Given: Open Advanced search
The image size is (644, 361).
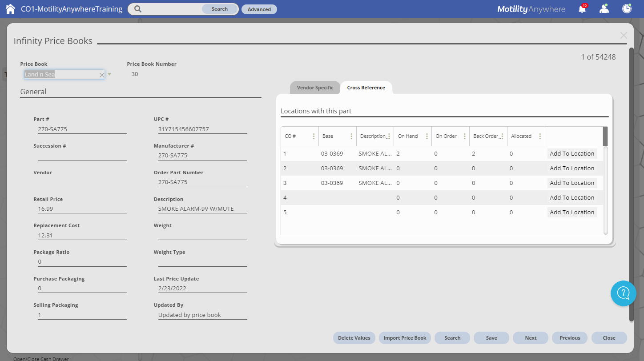Looking at the screenshot, I should [x=259, y=9].
